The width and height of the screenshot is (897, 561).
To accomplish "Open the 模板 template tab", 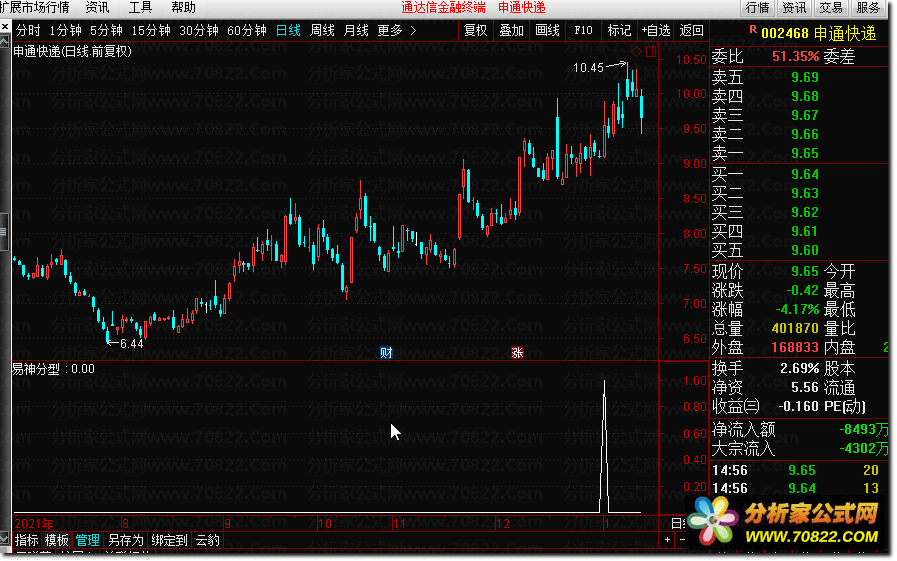I will (57, 540).
